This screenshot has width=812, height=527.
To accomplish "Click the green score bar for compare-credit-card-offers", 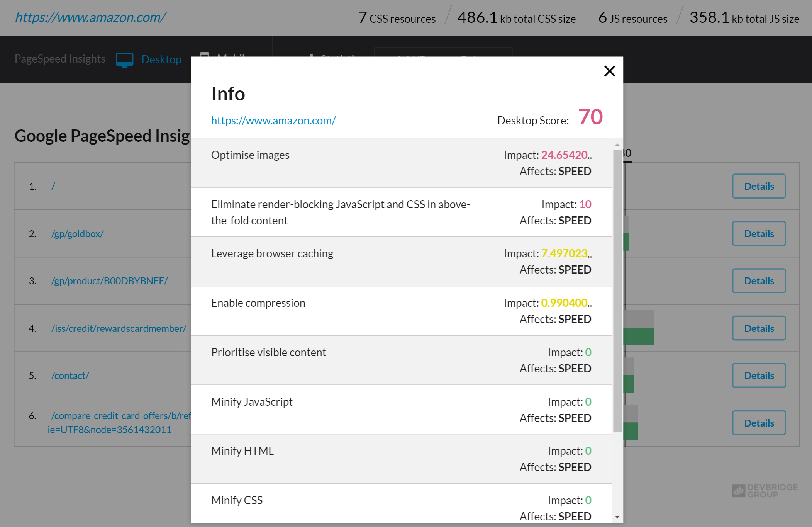I will point(631,431).
